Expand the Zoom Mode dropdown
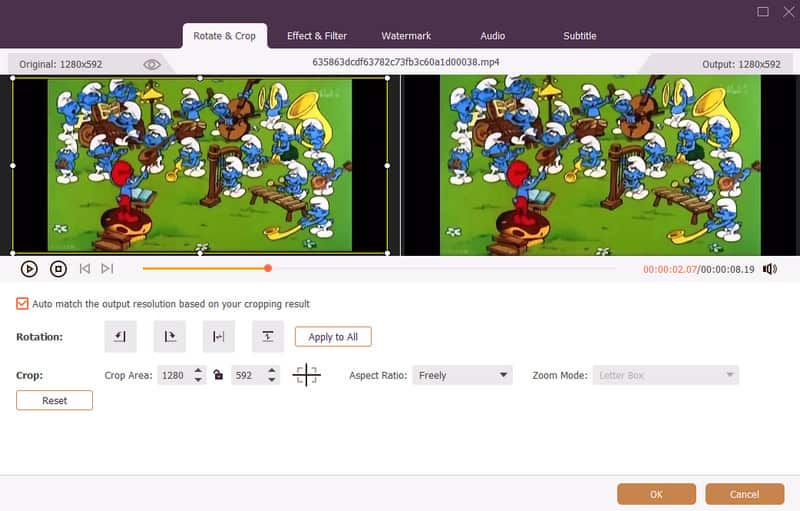Viewport: 800px width, 511px height. coord(667,376)
